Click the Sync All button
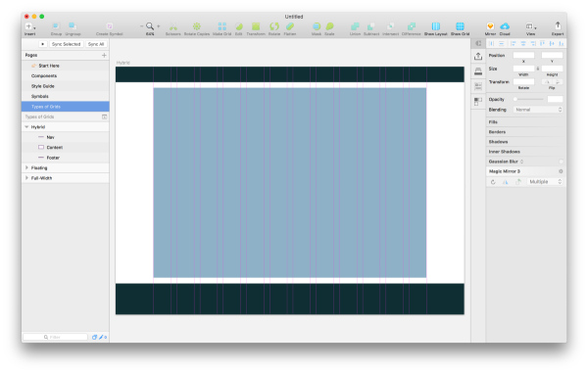This screenshot has height=373, width=588. (x=96, y=44)
